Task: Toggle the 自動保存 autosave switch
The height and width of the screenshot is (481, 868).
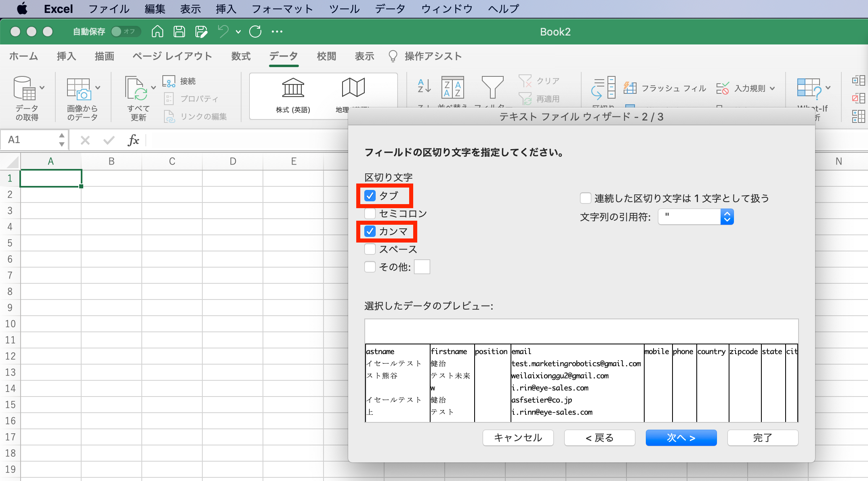Action: pyautogui.click(x=125, y=32)
